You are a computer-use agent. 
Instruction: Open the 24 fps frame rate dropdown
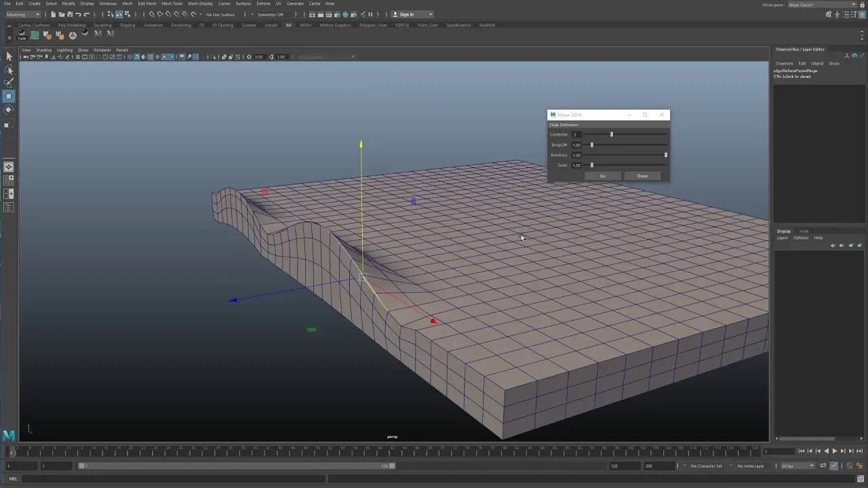(x=797, y=466)
